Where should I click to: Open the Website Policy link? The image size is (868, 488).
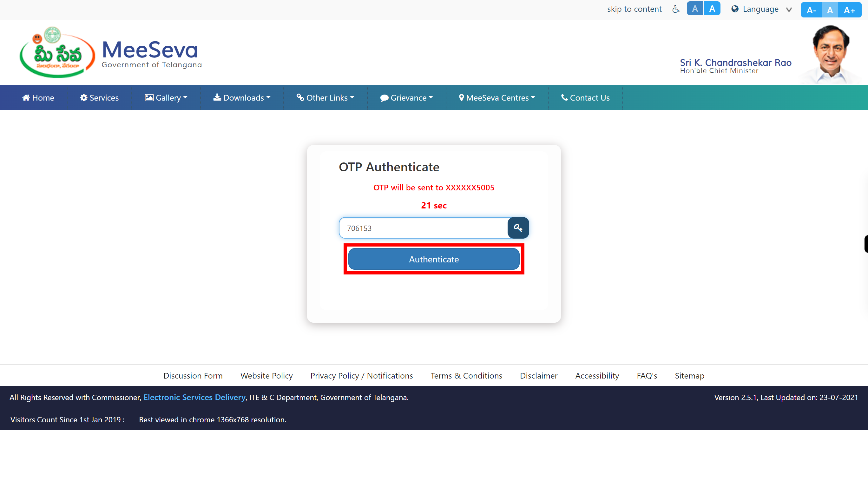point(266,375)
